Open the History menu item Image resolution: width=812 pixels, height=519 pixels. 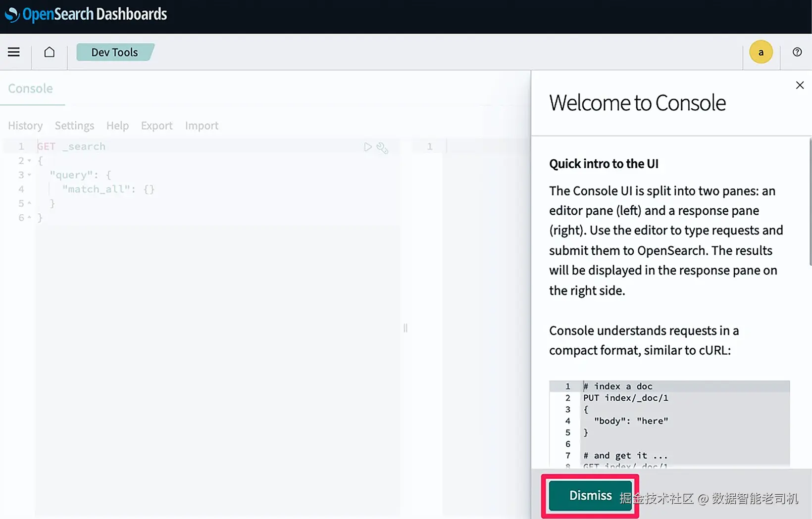coord(25,126)
